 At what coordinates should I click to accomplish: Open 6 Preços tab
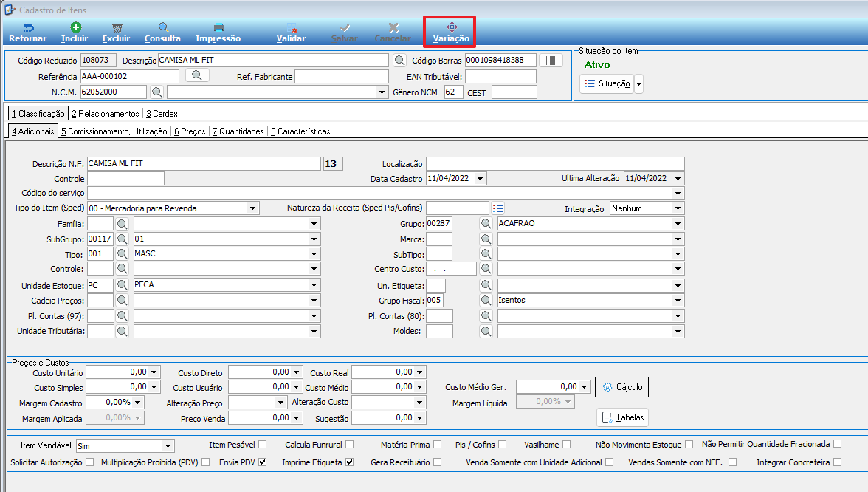[x=190, y=131]
